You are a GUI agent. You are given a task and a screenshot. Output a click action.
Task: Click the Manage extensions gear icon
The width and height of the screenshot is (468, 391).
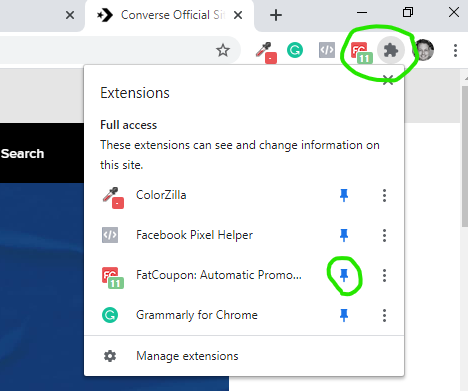tap(110, 356)
